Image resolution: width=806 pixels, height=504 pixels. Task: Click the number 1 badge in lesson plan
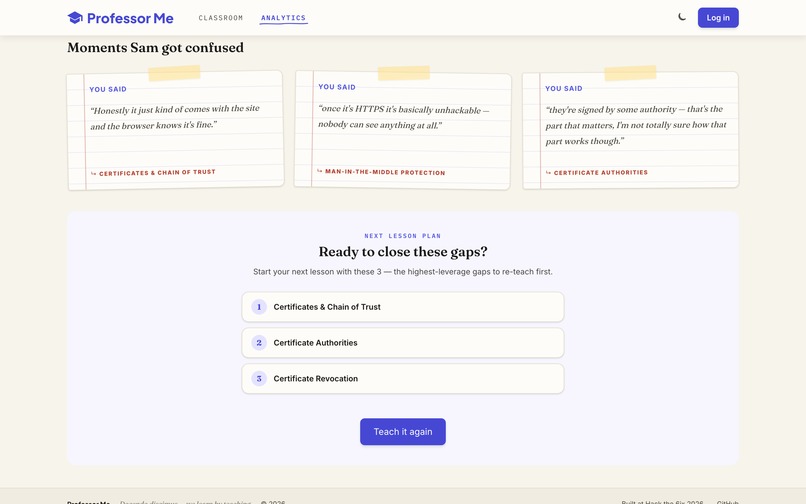[x=259, y=307]
